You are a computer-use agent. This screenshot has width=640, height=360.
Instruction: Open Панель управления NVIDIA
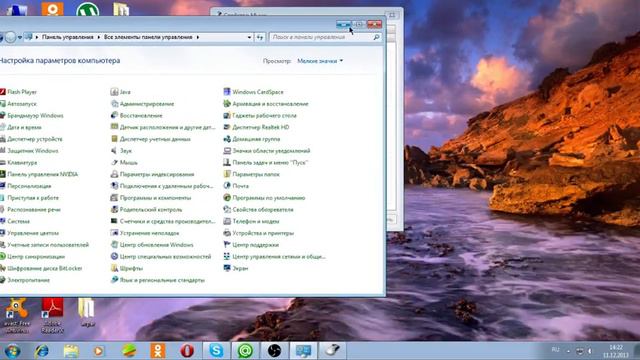[x=39, y=174]
